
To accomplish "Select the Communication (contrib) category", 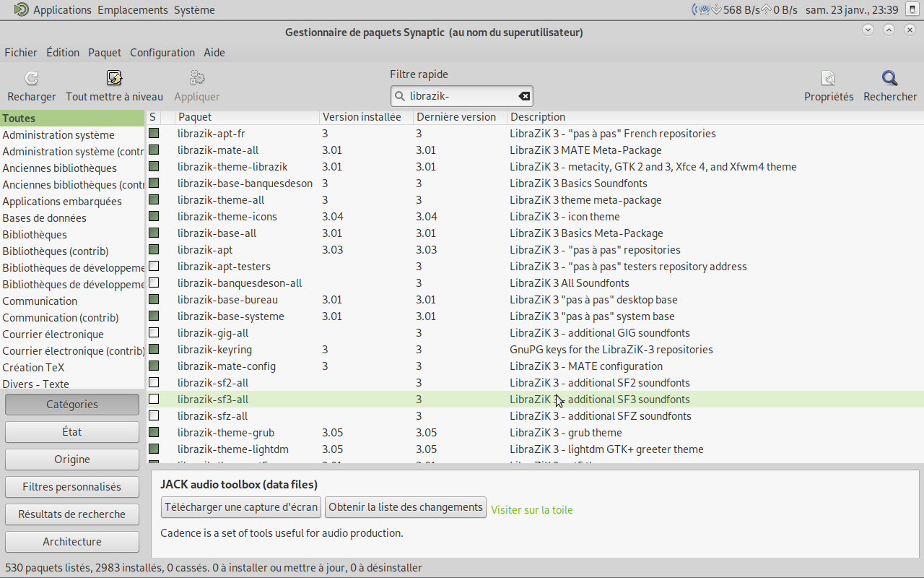I will coord(72,317).
